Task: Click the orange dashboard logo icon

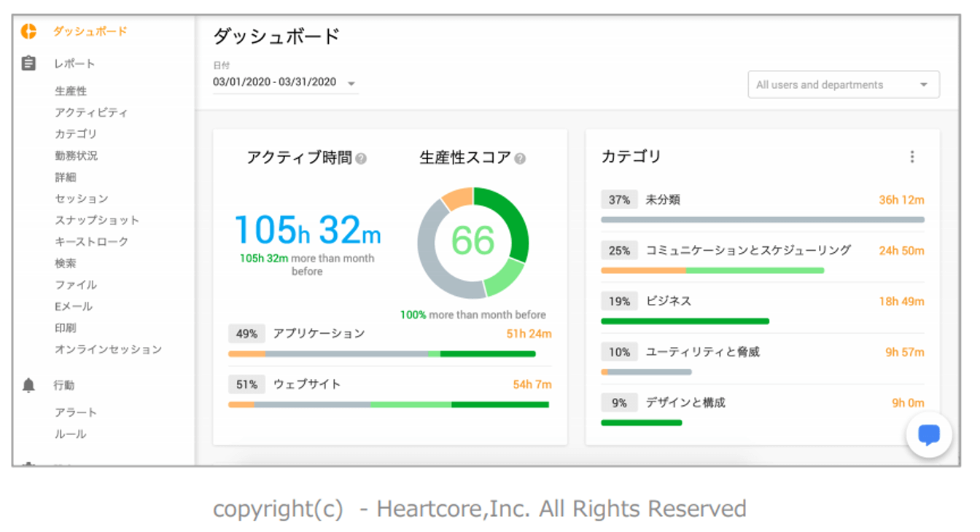Action: click(28, 31)
